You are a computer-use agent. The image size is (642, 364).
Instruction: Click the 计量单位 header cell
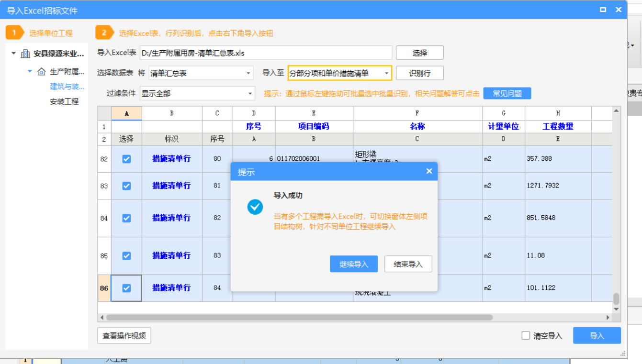click(x=504, y=126)
